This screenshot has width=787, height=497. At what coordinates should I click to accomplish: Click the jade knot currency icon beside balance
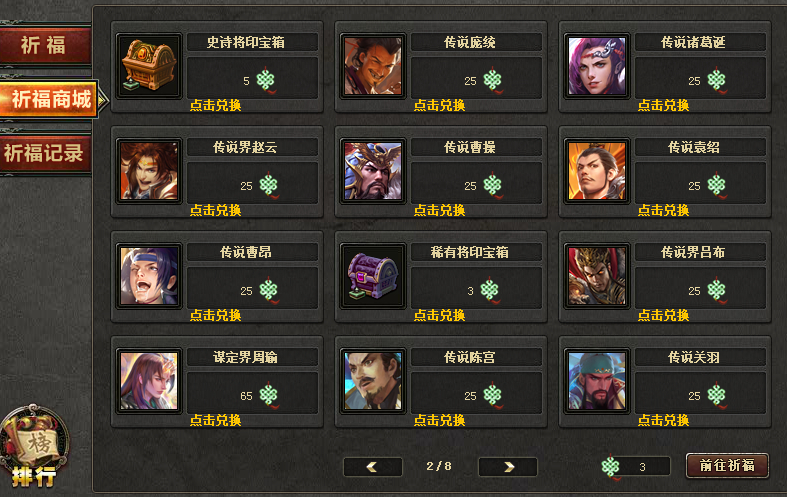(611, 466)
